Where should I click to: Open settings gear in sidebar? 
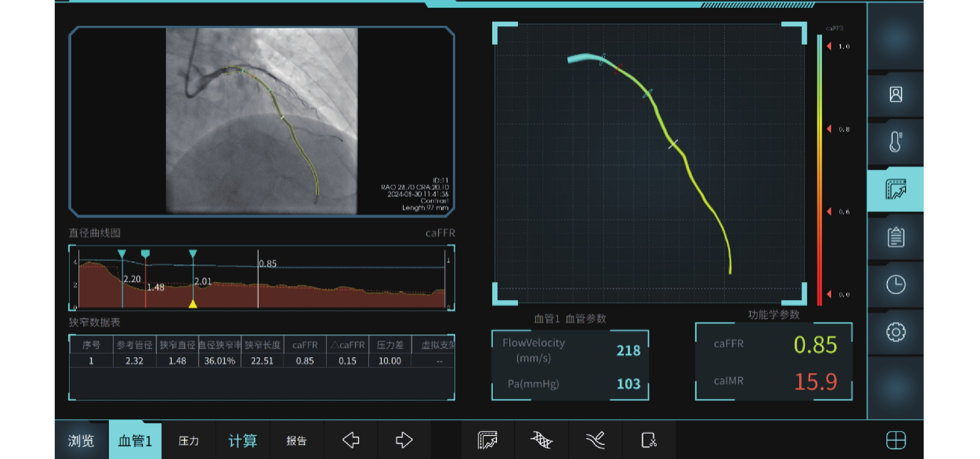[x=896, y=332]
